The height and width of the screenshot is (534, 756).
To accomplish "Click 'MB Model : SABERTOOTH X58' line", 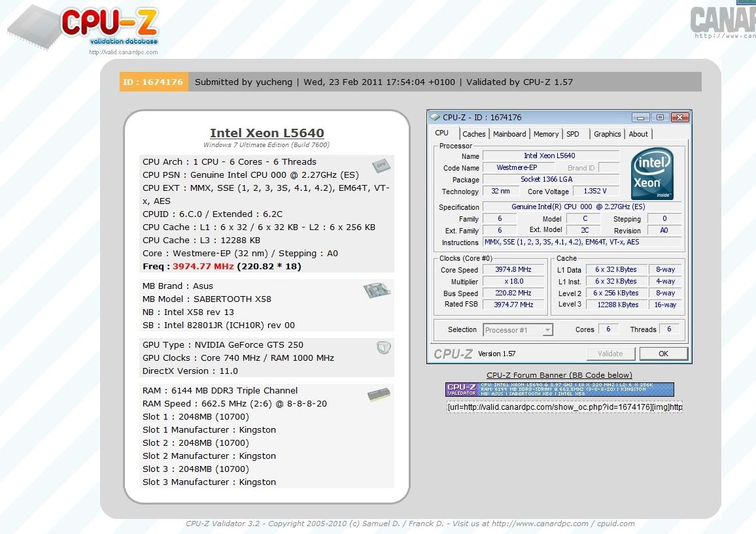I will click(x=207, y=299).
